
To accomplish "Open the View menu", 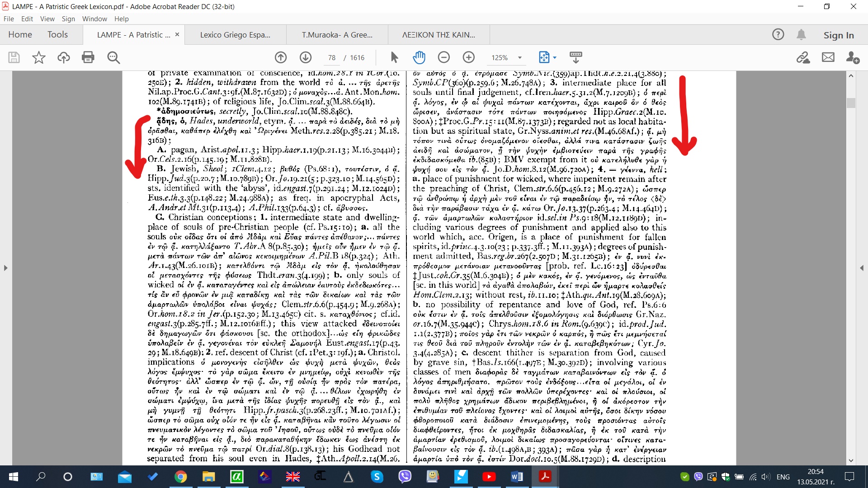I will coord(47,19).
